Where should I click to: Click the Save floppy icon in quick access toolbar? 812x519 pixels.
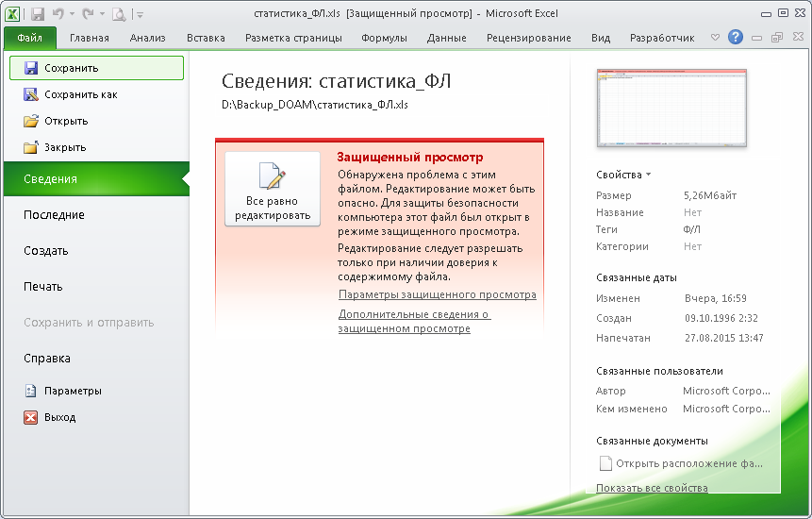[x=38, y=14]
